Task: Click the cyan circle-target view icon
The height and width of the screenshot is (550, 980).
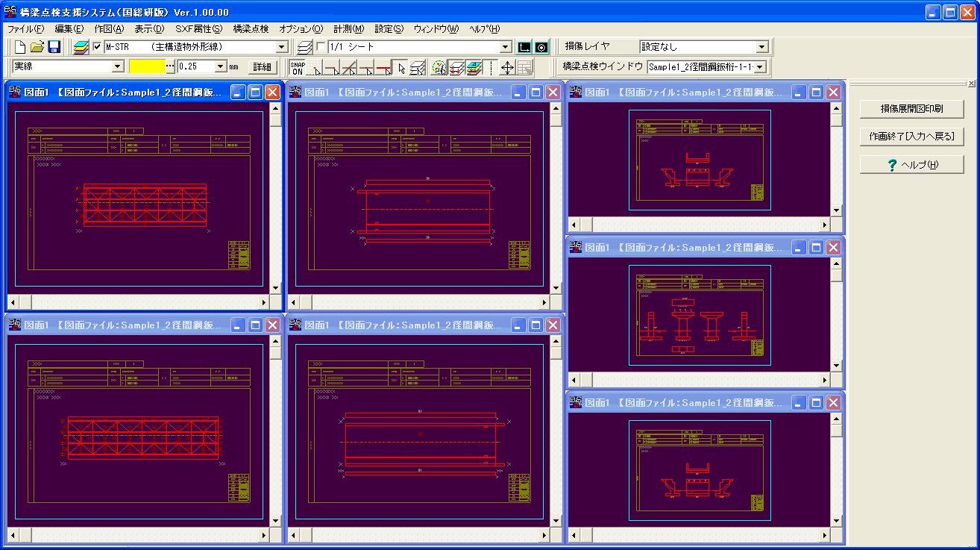Action: pyautogui.click(x=541, y=47)
